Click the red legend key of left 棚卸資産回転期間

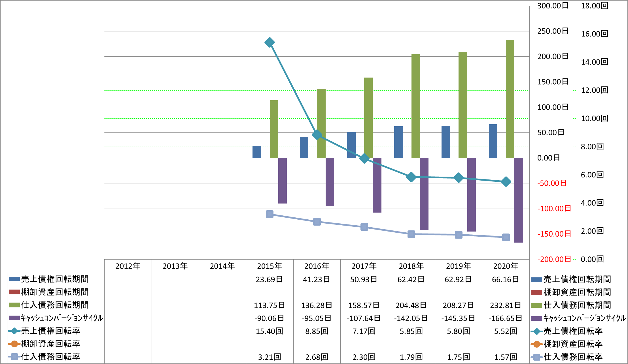pyautogui.click(x=14, y=292)
